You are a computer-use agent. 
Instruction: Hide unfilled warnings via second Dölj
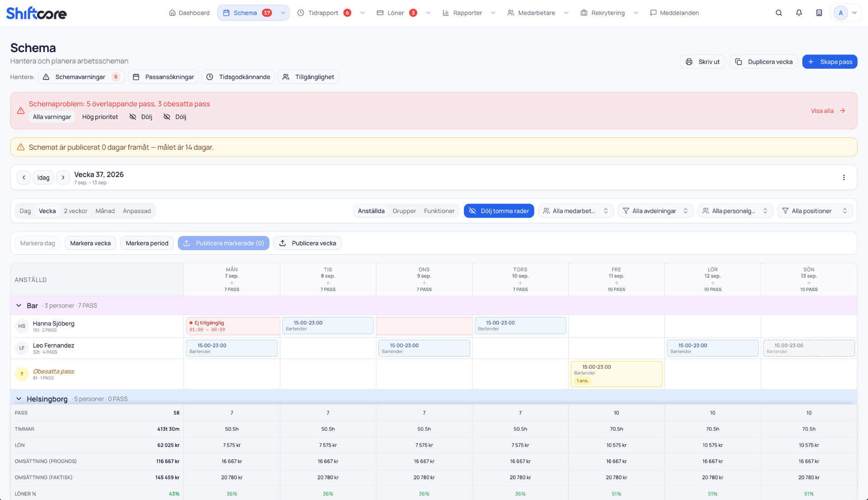175,117
